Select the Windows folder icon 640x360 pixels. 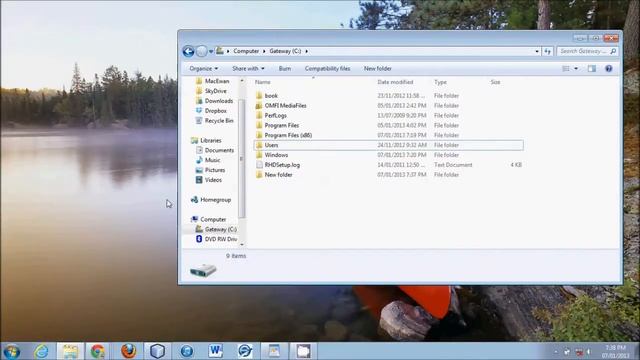(x=259, y=155)
